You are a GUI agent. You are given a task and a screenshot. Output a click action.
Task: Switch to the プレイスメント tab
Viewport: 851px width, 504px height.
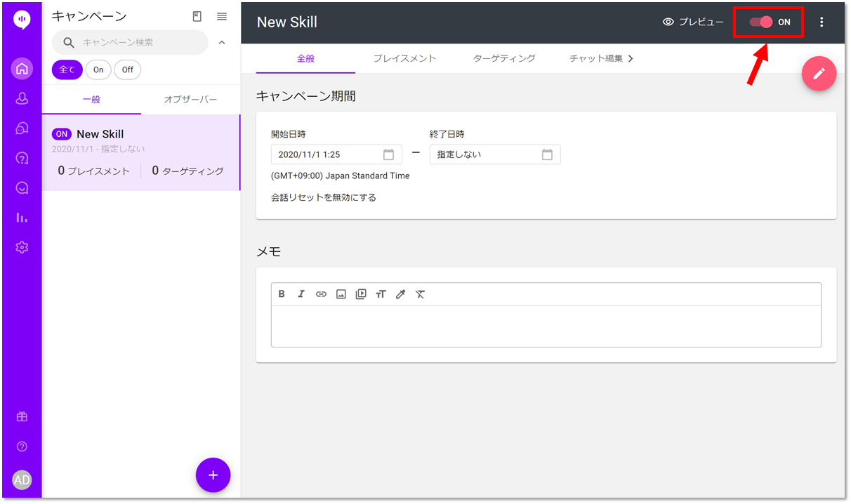click(x=404, y=59)
